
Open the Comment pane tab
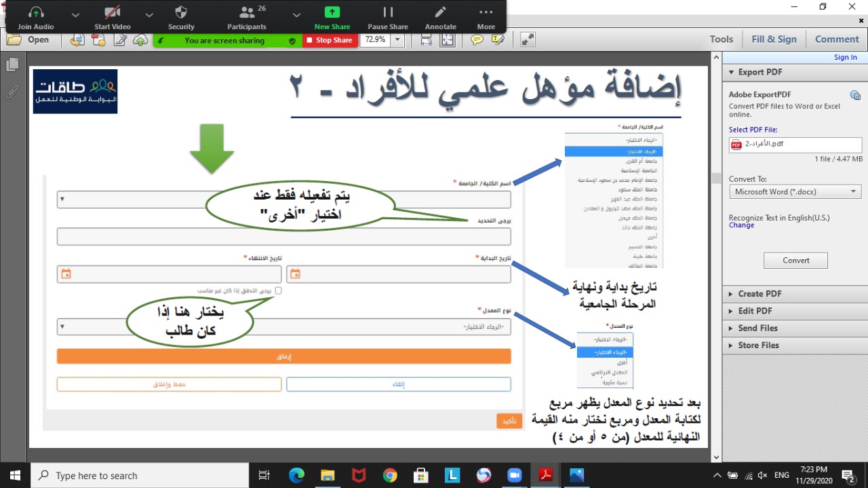(837, 39)
